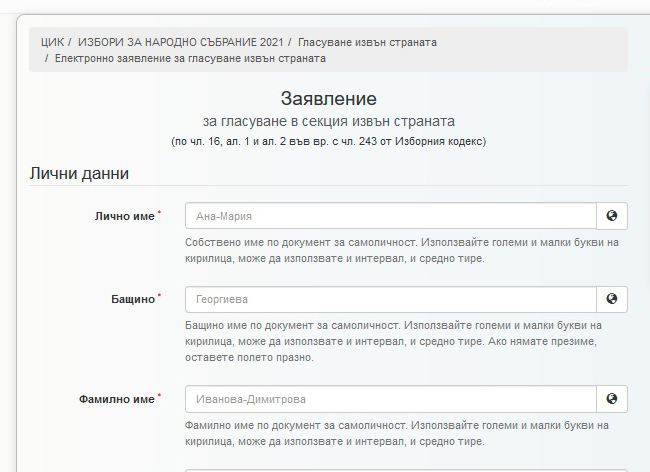Click the globe icon beside Бащино field
Image resolution: width=650 pixels, height=472 pixels.
coord(612,299)
